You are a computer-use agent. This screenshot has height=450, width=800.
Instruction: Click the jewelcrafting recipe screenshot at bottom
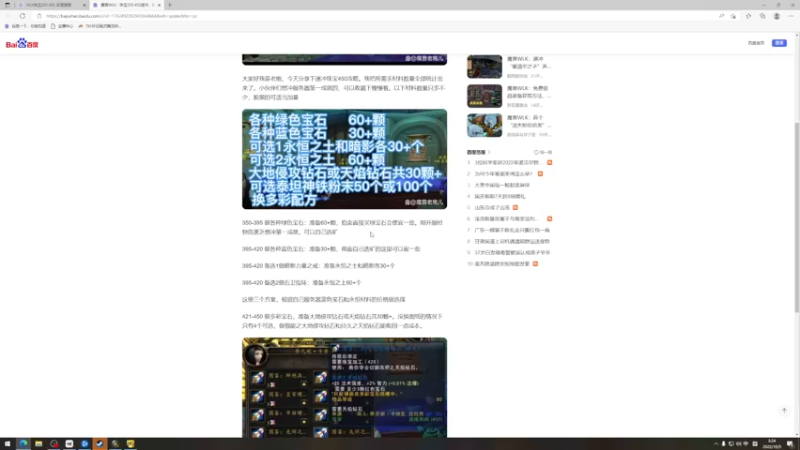click(344, 387)
